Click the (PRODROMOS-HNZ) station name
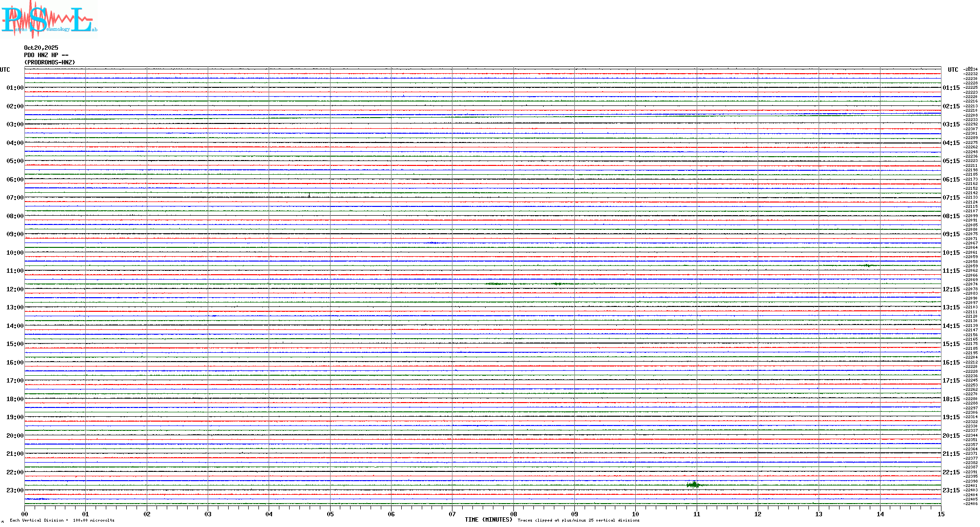The width and height of the screenshot is (980, 527). coord(50,62)
